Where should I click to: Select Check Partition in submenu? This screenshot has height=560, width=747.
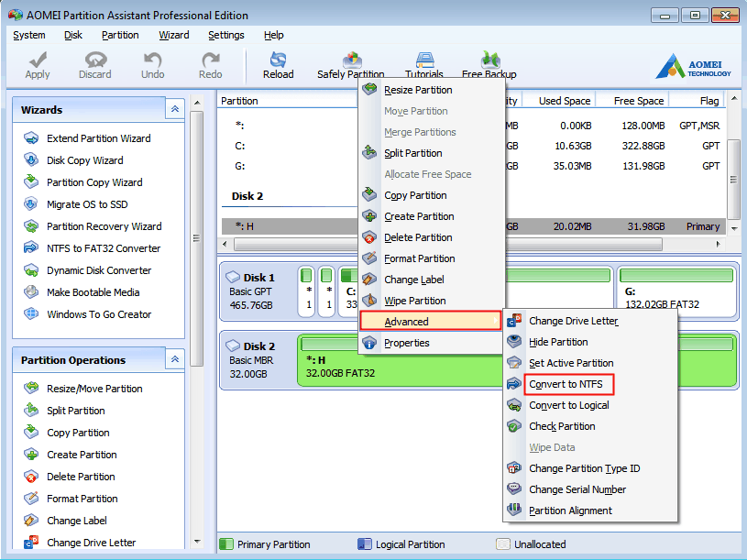[x=590, y=426]
